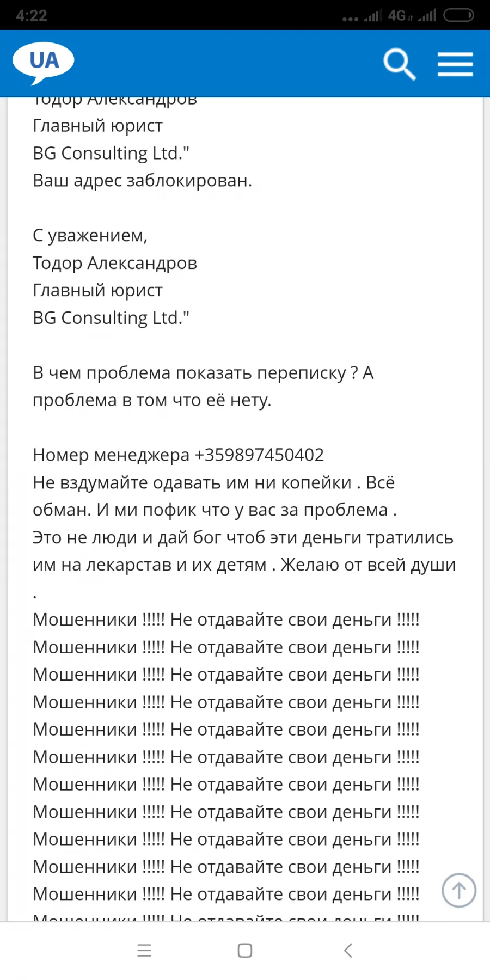Select the "Ваш адрес заблокирован." line
The height and width of the screenshot is (980, 490).
click(143, 181)
